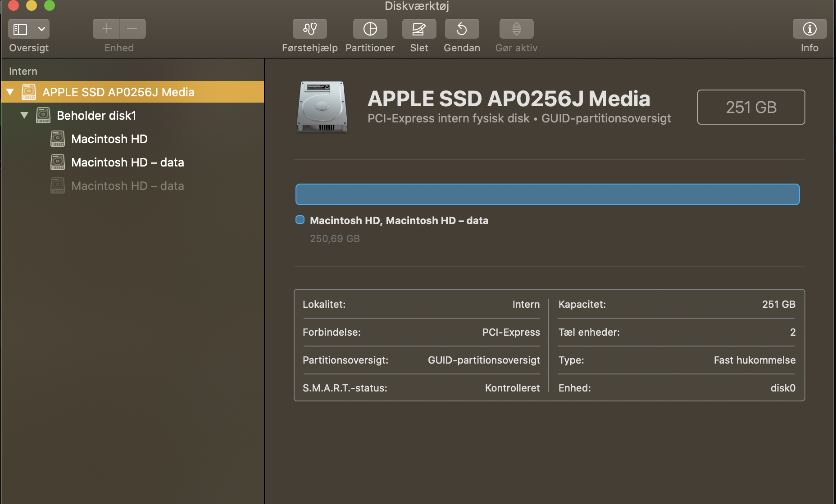Click the Kapacitet value 251 GB
This screenshot has height=504, width=836.
click(x=779, y=304)
